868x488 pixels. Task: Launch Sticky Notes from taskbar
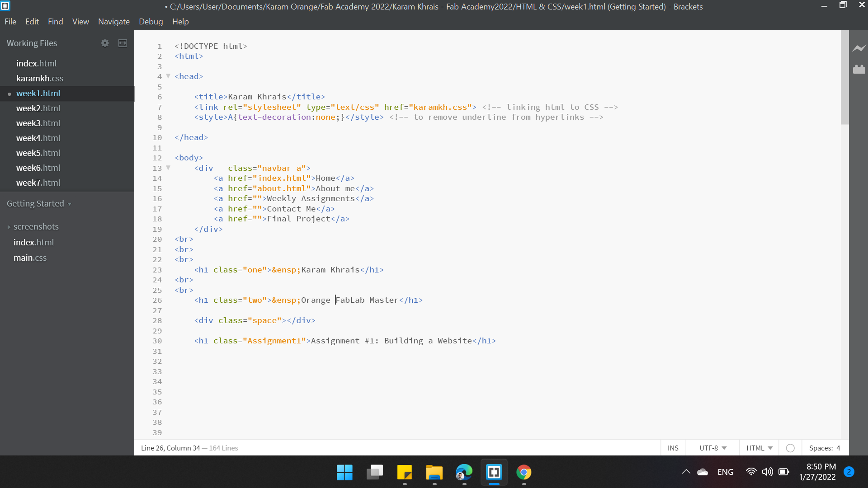click(404, 472)
